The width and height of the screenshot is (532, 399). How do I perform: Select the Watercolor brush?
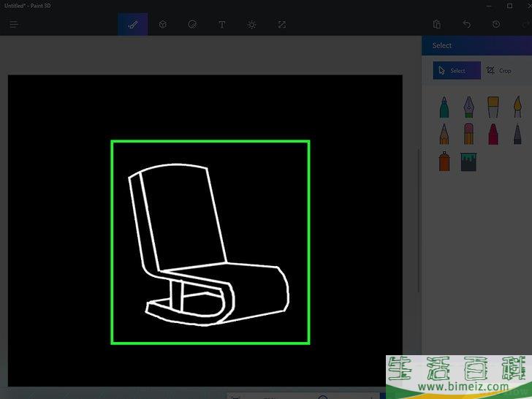517,107
